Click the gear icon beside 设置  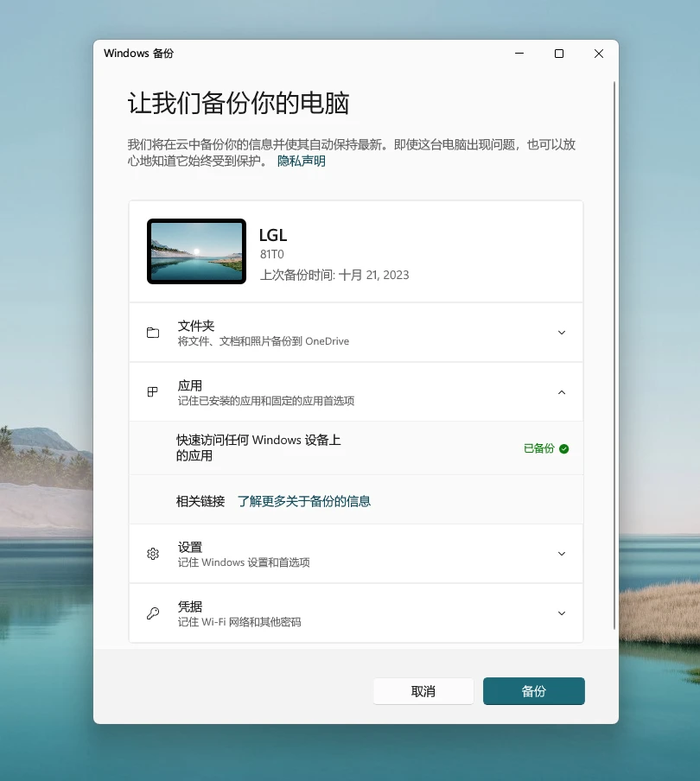(x=153, y=554)
